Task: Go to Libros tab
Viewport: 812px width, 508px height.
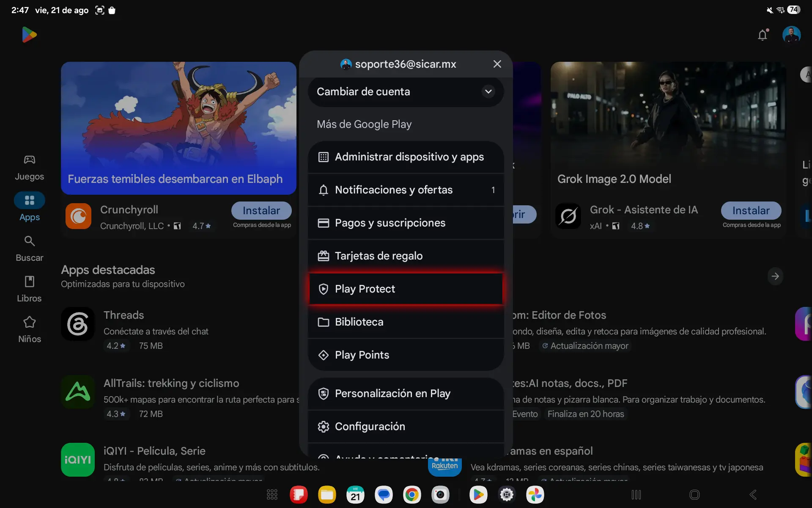Action: [x=30, y=290]
